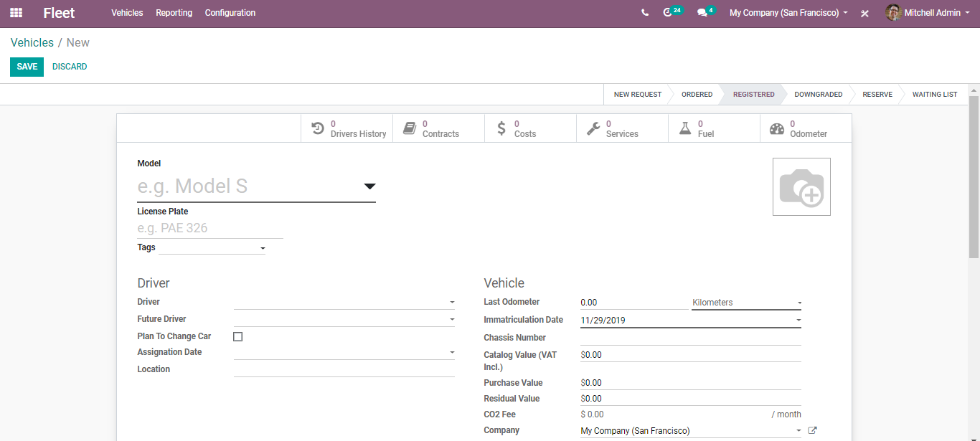The image size is (980, 441).
Task: Click the debug tools icon
Action: point(864,13)
